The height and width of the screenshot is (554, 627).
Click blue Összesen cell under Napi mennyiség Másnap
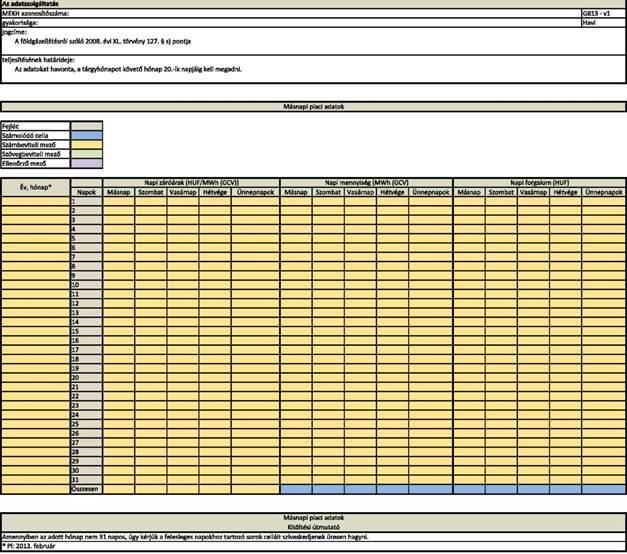[x=296, y=489]
